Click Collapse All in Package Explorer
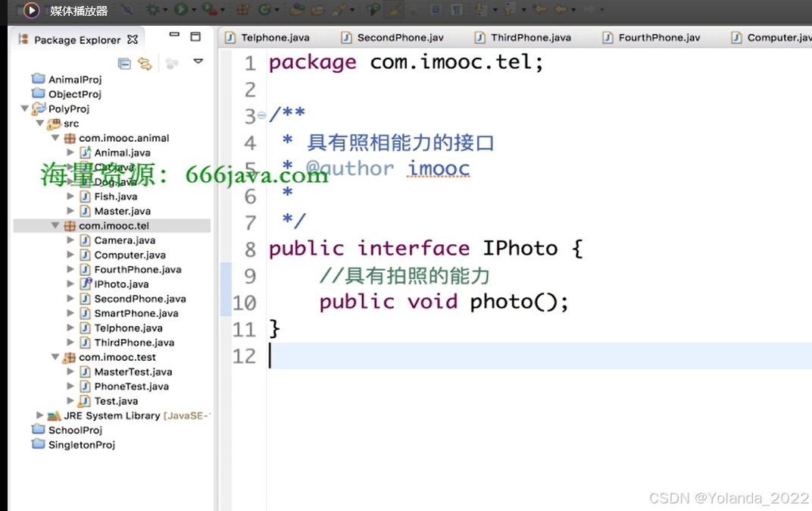This screenshot has width=812, height=511. click(x=124, y=64)
